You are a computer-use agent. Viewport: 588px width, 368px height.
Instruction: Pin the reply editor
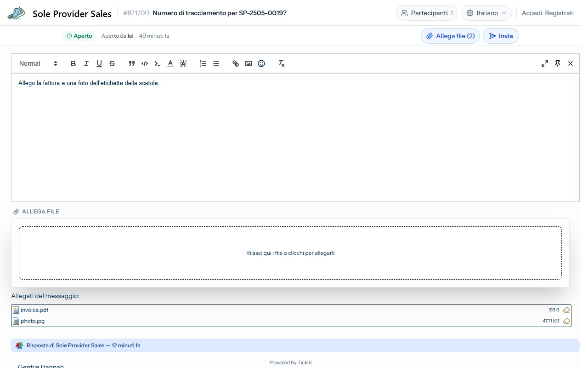pyautogui.click(x=558, y=63)
